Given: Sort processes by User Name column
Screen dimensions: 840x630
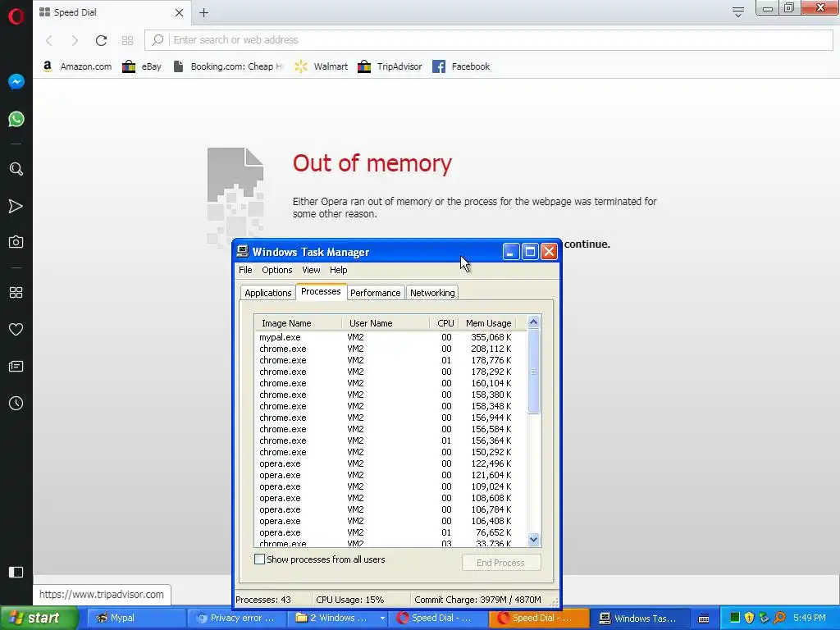Looking at the screenshot, I should tap(386, 323).
